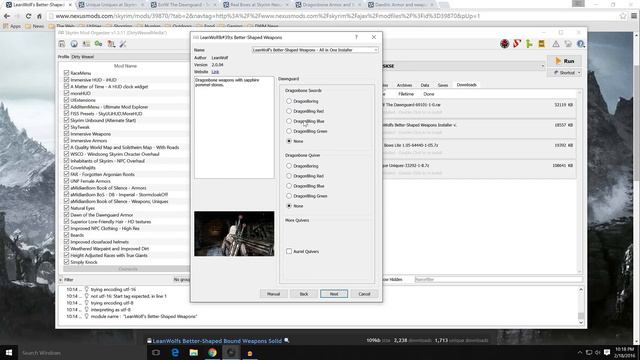Switch to the Downloads tab
This screenshot has height=360, width=640.
click(x=467, y=84)
